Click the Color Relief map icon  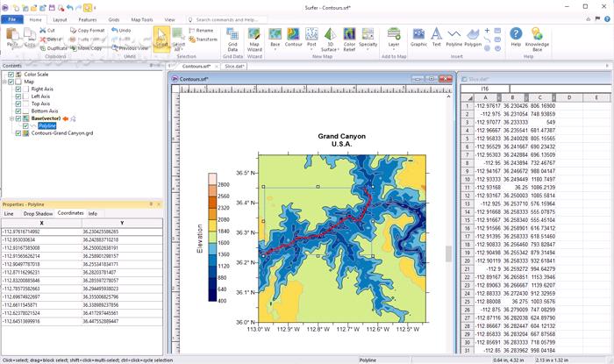pyautogui.click(x=349, y=37)
